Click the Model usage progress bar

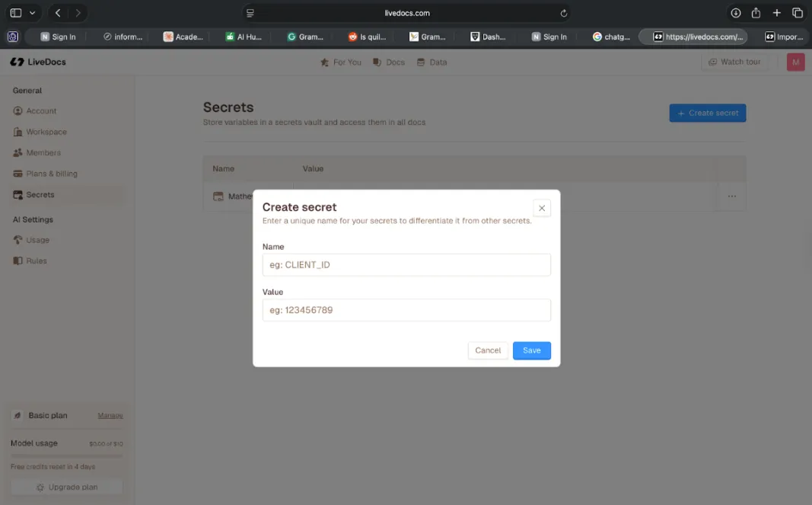pyautogui.click(x=66, y=455)
